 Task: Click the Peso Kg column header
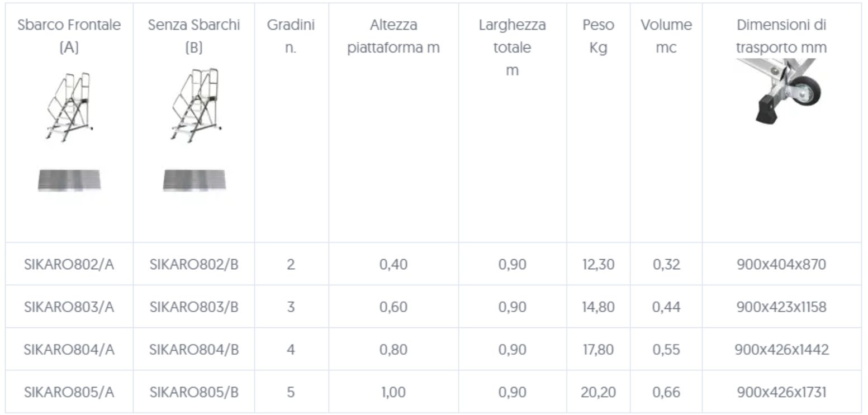click(598, 36)
